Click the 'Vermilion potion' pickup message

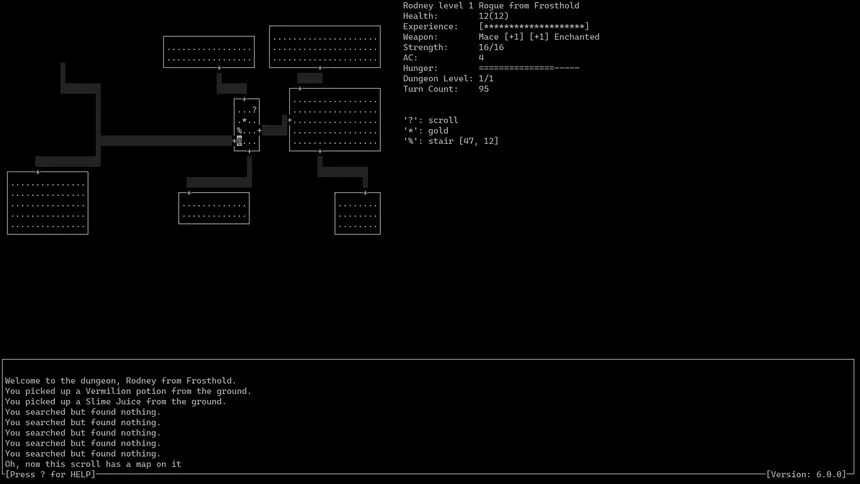point(128,391)
